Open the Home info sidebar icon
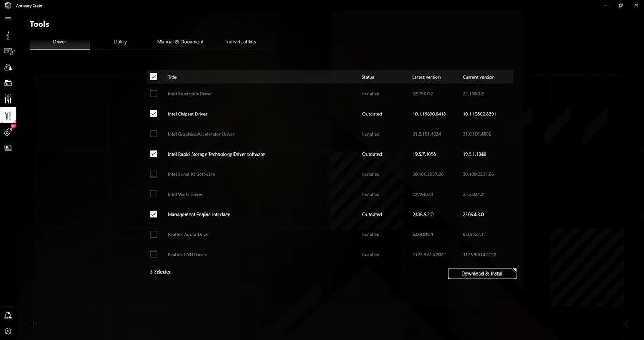This screenshot has width=644, height=340. coord(8,35)
